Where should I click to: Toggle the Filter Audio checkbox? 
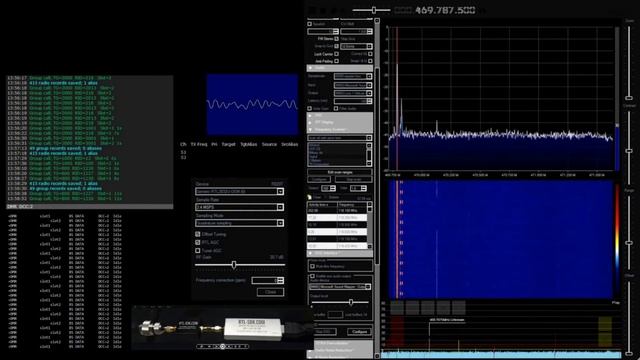pyautogui.click(x=336, y=109)
